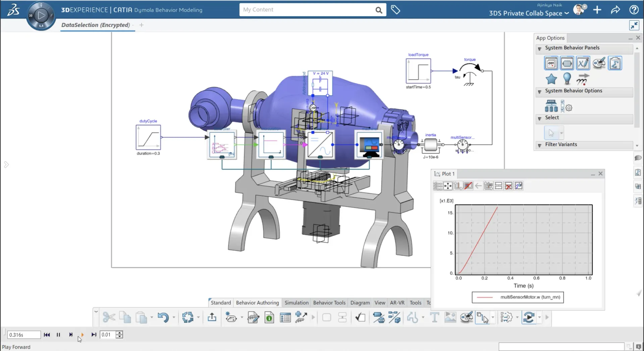Open the Behavior Tools tab
This screenshot has width=644, height=351.
coord(329,303)
